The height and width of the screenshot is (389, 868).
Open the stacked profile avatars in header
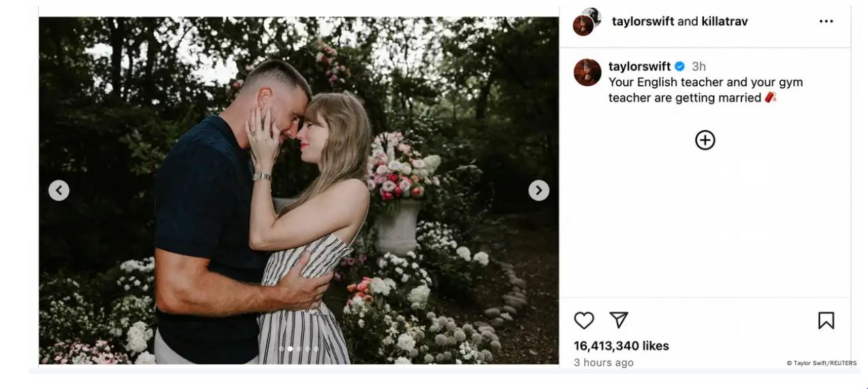coord(587,21)
